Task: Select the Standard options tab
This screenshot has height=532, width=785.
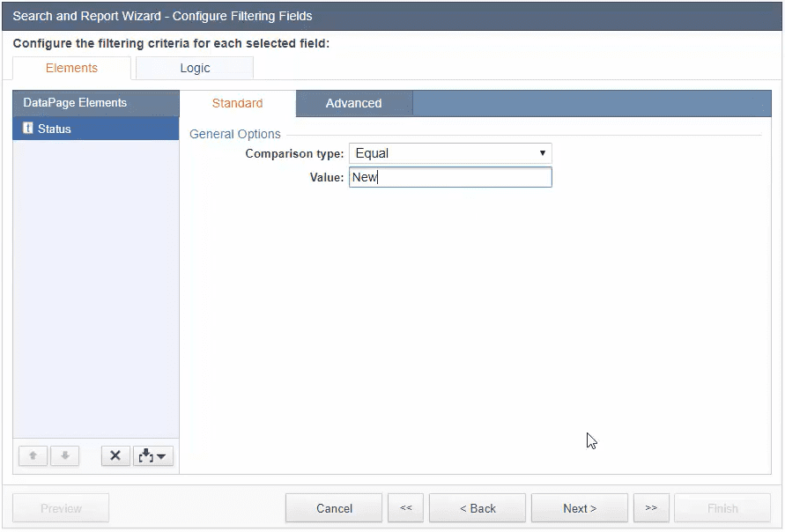Action: click(237, 103)
